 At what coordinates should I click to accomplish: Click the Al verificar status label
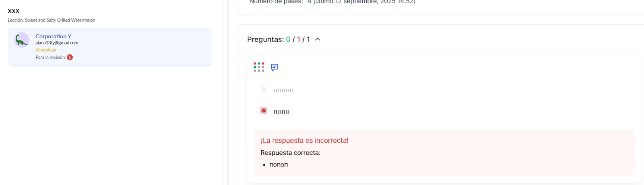point(46,50)
